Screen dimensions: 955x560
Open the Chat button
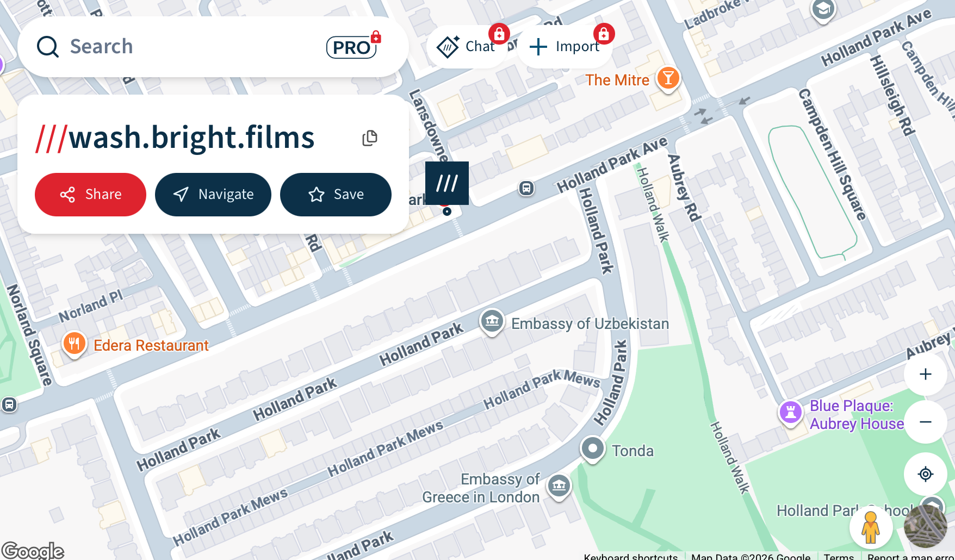click(467, 47)
